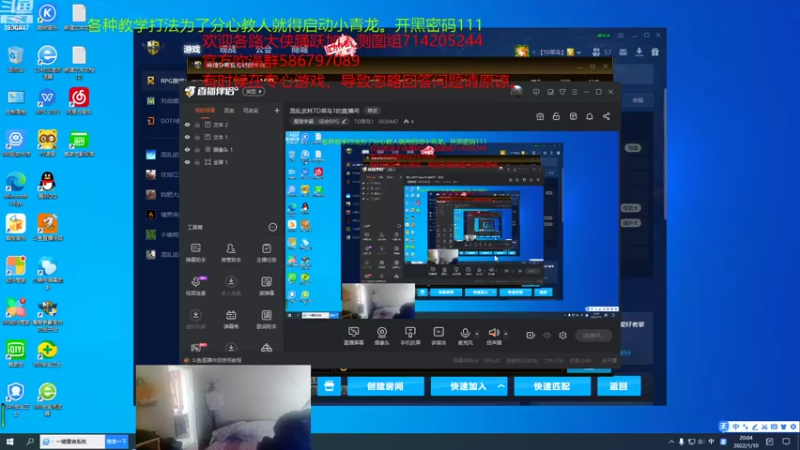Image resolution: width=800 pixels, height=450 pixels.
Task: Open the mode dropdown next to 直播伴侣 logo
Action: tap(254, 92)
